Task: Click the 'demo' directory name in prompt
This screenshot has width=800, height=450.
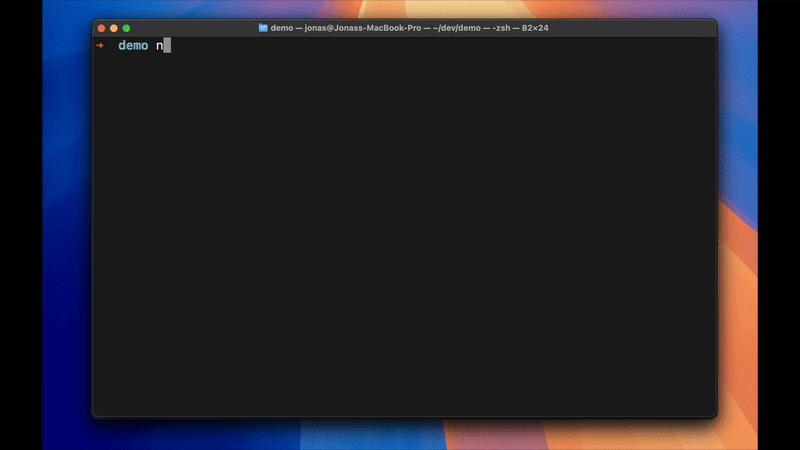Action: pyautogui.click(x=133, y=45)
